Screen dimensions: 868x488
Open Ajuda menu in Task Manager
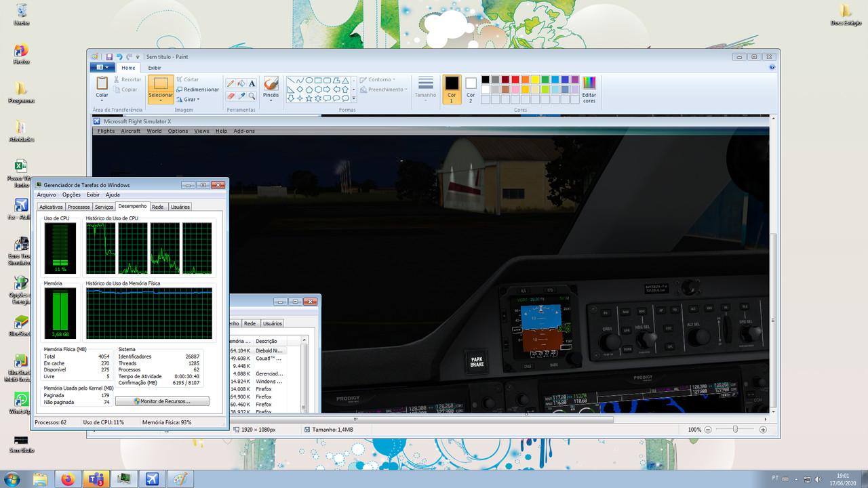[x=113, y=195]
